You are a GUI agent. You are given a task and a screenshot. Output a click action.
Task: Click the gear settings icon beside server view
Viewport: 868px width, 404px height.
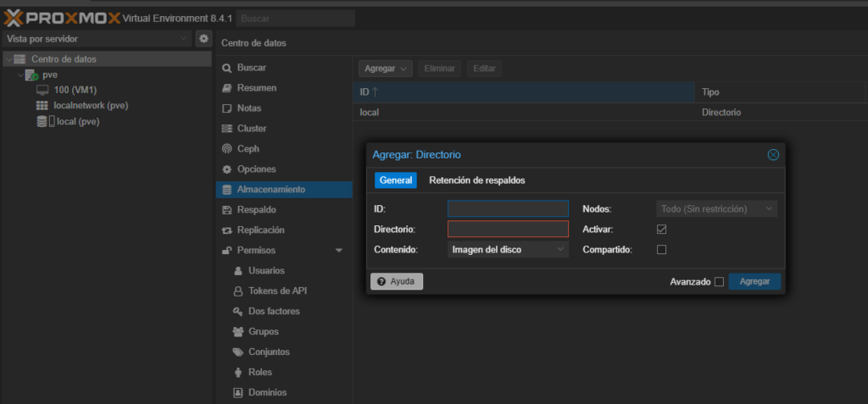203,39
